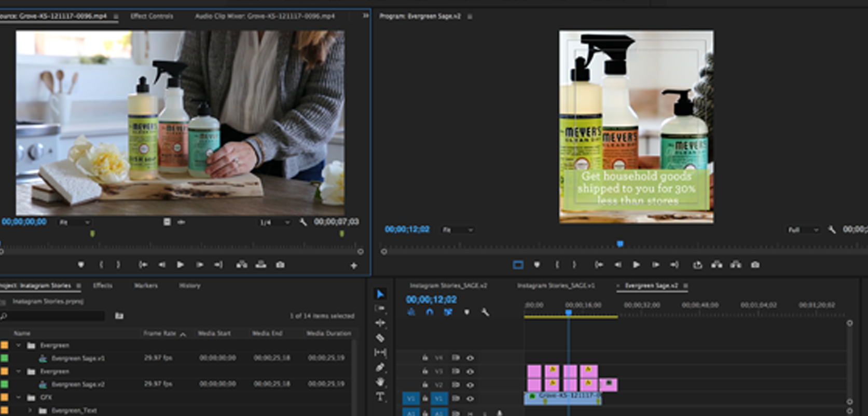Sort by Media Duration column header
This screenshot has height=416, width=868.
328,333
